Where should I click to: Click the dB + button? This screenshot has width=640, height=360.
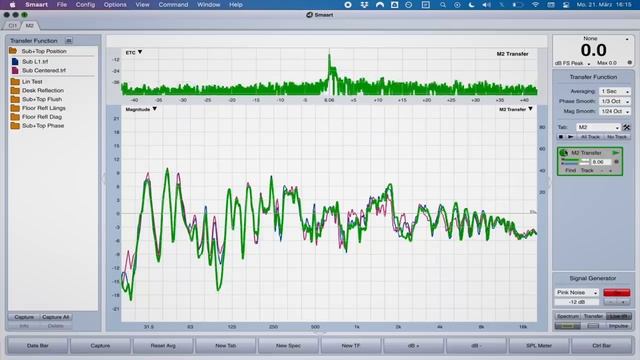tap(413, 346)
